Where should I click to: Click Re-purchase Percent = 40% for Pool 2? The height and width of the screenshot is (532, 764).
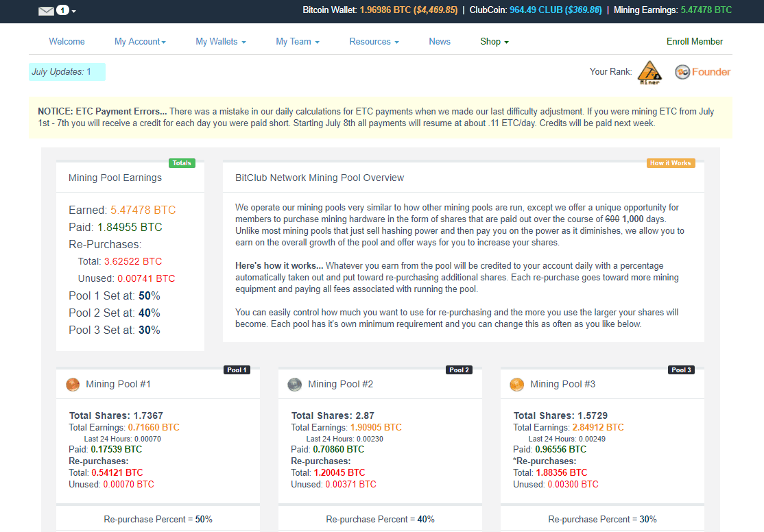coord(380,520)
